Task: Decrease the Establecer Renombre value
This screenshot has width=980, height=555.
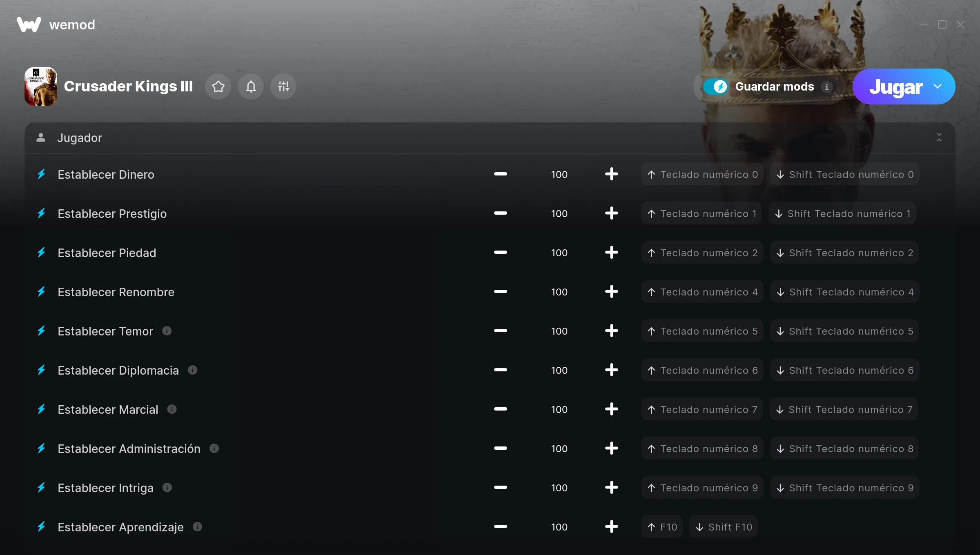Action: point(501,292)
